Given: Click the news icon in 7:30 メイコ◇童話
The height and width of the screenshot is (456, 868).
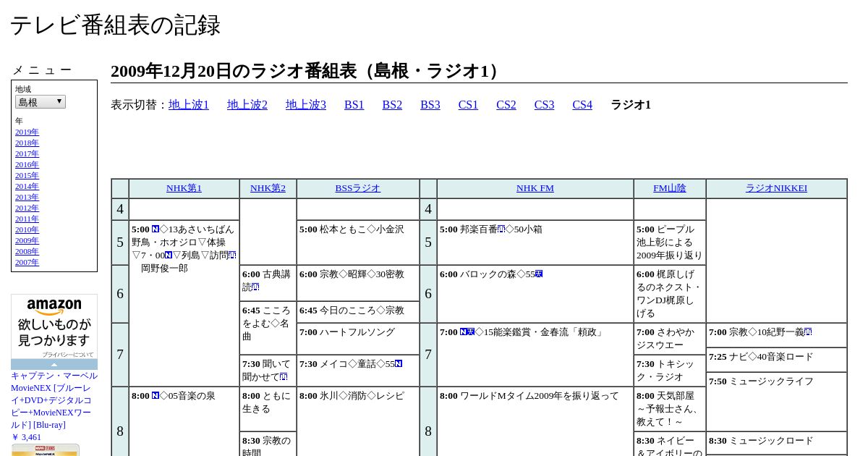Looking at the screenshot, I should point(399,364).
